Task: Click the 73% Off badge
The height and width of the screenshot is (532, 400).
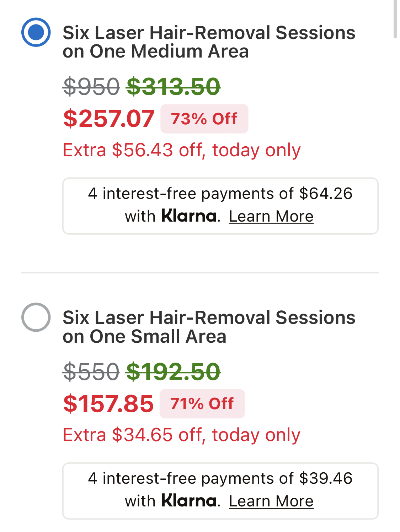Action: click(204, 119)
